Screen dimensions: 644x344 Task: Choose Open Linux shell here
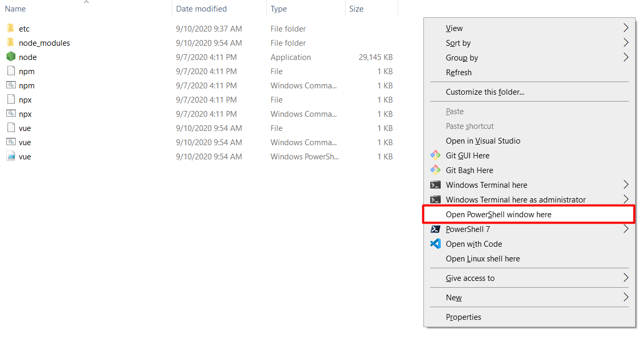pos(482,258)
